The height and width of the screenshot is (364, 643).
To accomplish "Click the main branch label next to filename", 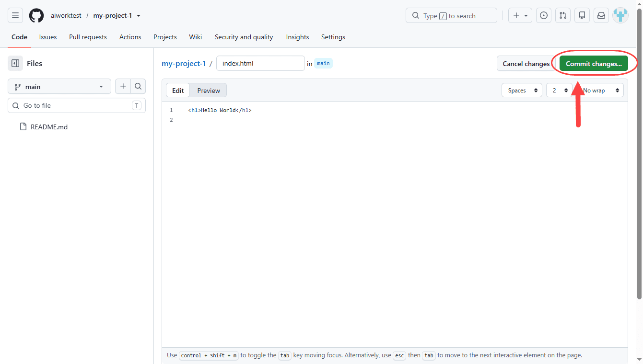I will [323, 63].
